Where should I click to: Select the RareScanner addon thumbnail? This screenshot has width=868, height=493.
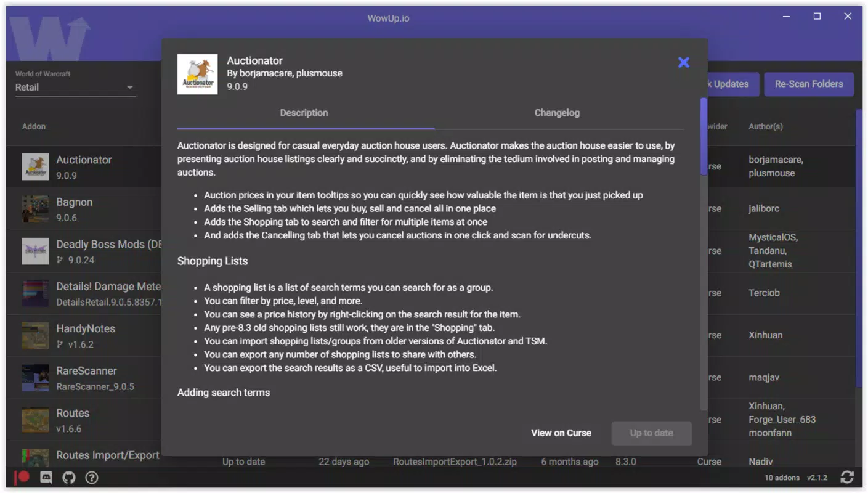click(35, 378)
